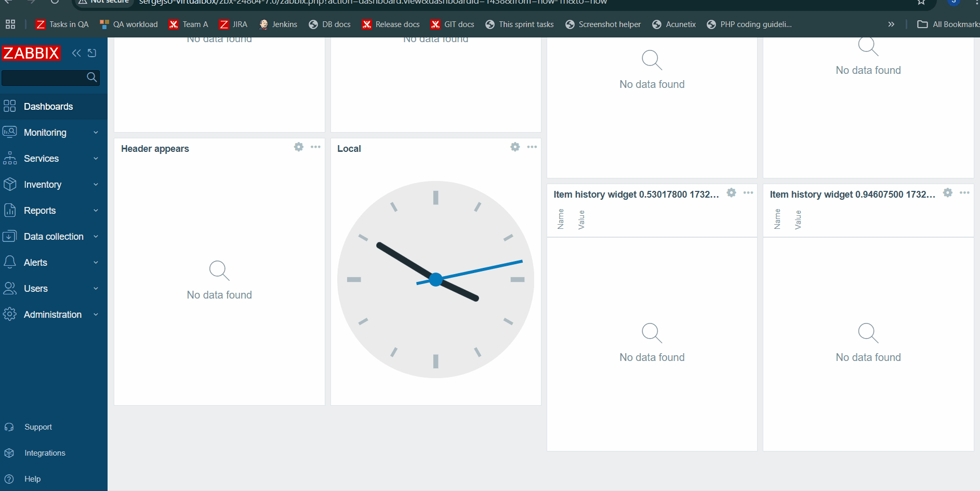This screenshot has width=980, height=491.
Task: Click the search magnifier icon in sidebar
Action: (92, 77)
